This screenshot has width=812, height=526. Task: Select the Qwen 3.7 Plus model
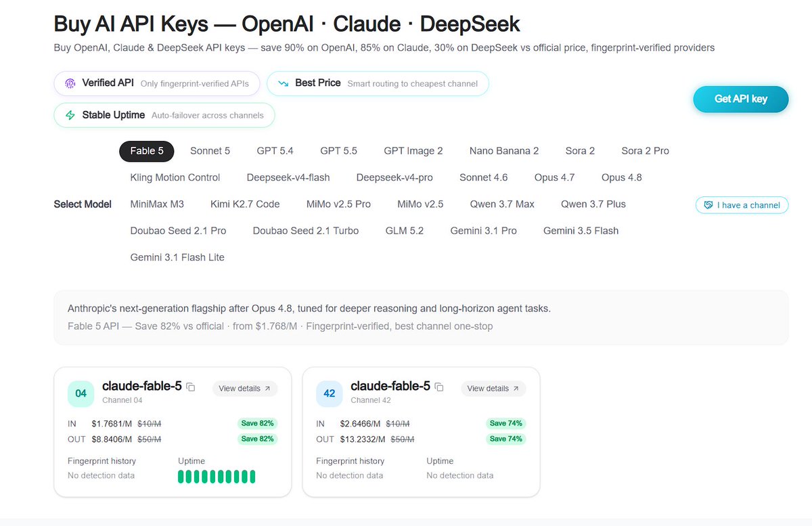pos(593,204)
